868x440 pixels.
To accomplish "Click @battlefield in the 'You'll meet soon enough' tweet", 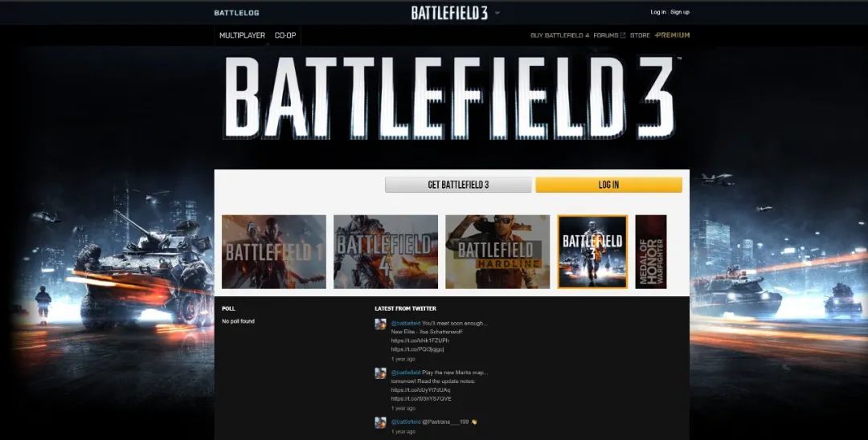I will [x=406, y=324].
